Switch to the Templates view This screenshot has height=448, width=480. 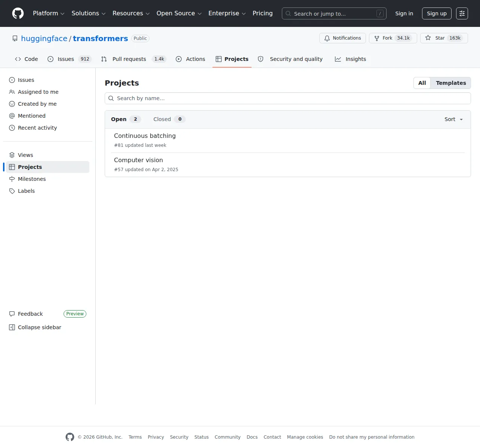451,83
